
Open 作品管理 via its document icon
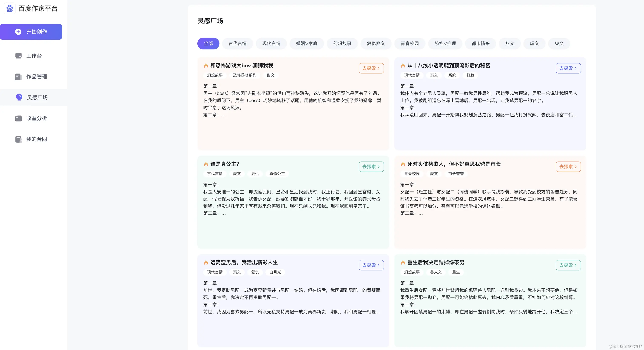pyautogui.click(x=19, y=77)
